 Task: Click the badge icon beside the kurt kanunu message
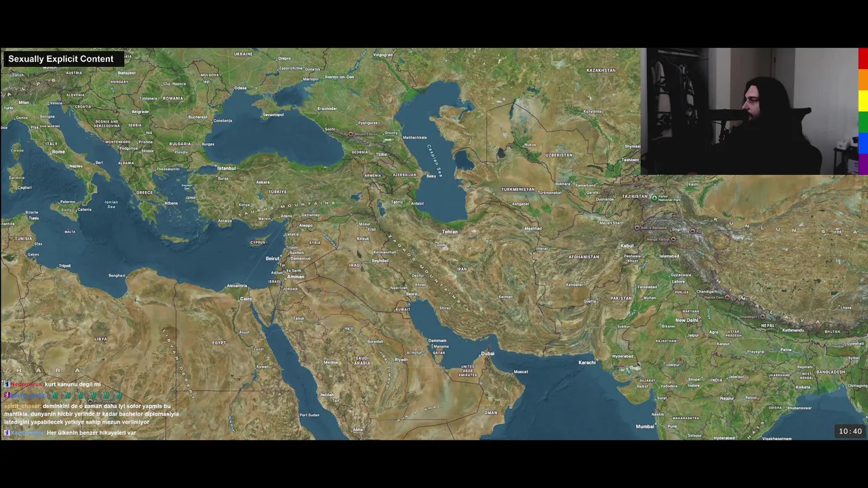pyautogui.click(x=6, y=384)
